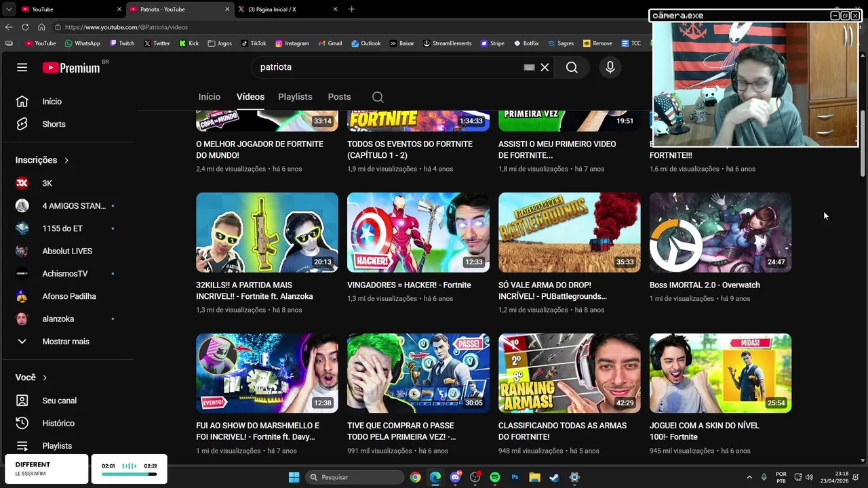
Task: Open the YouTube hamburger guide menu
Action: (x=22, y=67)
